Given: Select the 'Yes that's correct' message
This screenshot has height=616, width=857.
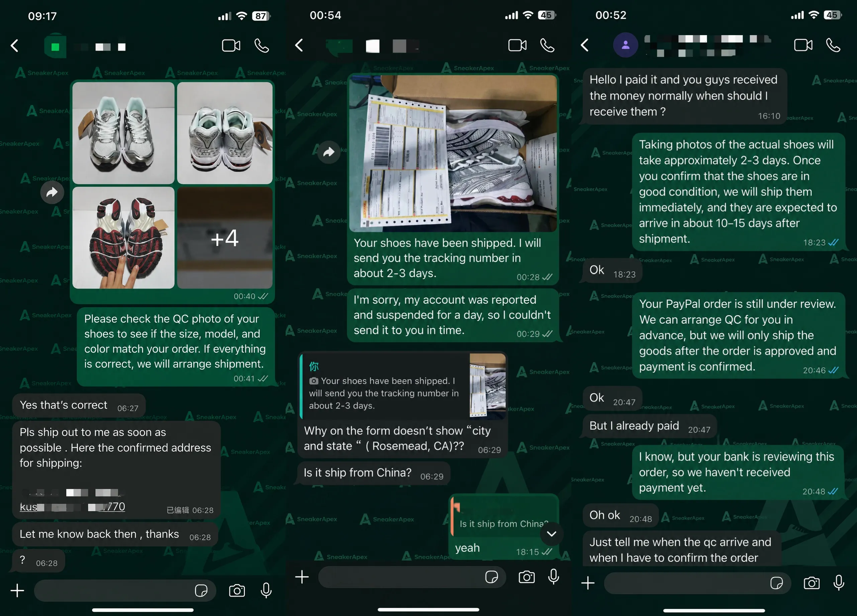Looking at the screenshot, I should 79,406.
